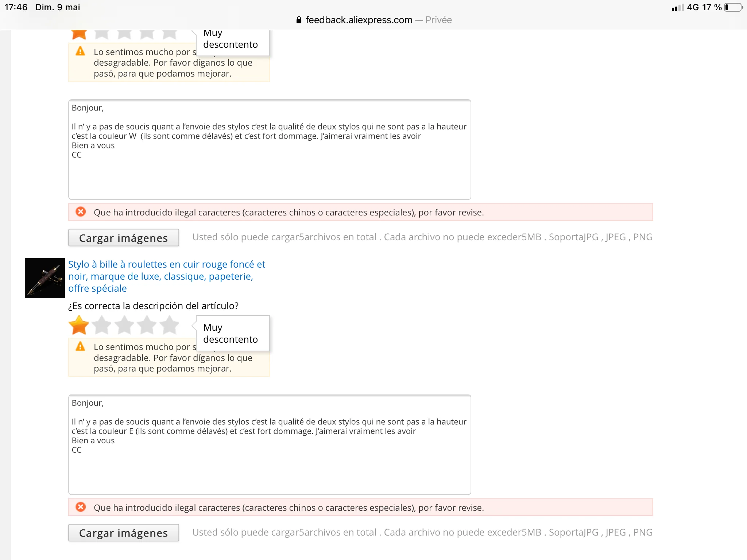The image size is (747, 560).
Task: Set fourth star in lower rating row
Action: 147,325
